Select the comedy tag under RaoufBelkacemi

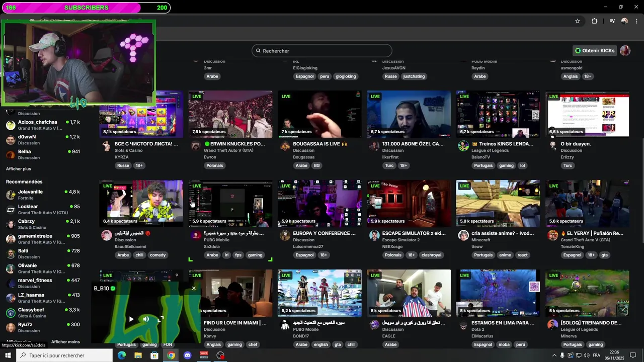[157, 255]
